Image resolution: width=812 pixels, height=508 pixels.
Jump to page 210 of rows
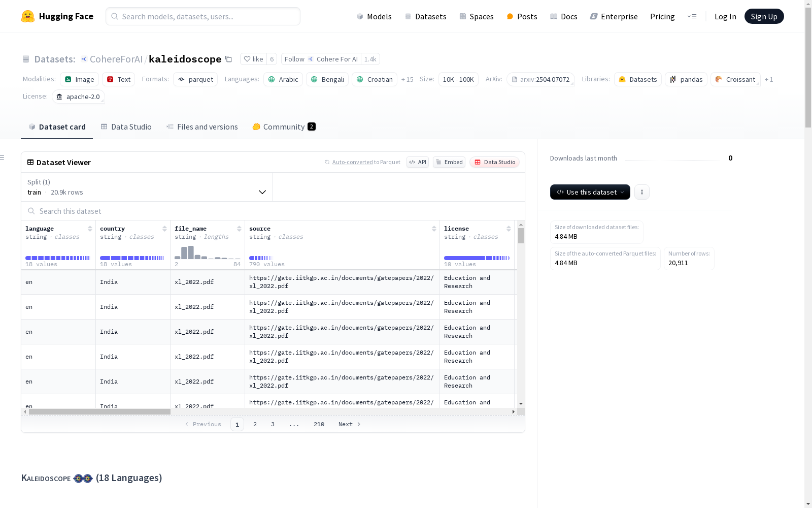319,424
